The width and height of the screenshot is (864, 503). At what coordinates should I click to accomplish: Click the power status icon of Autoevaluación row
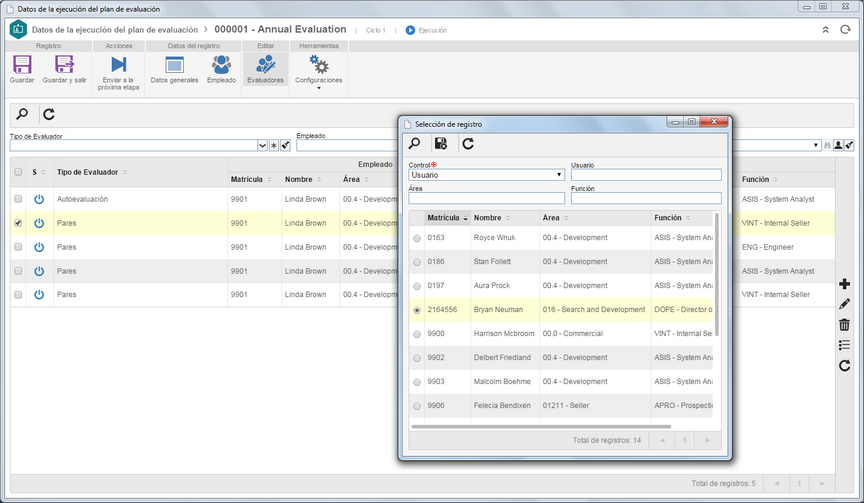39,199
